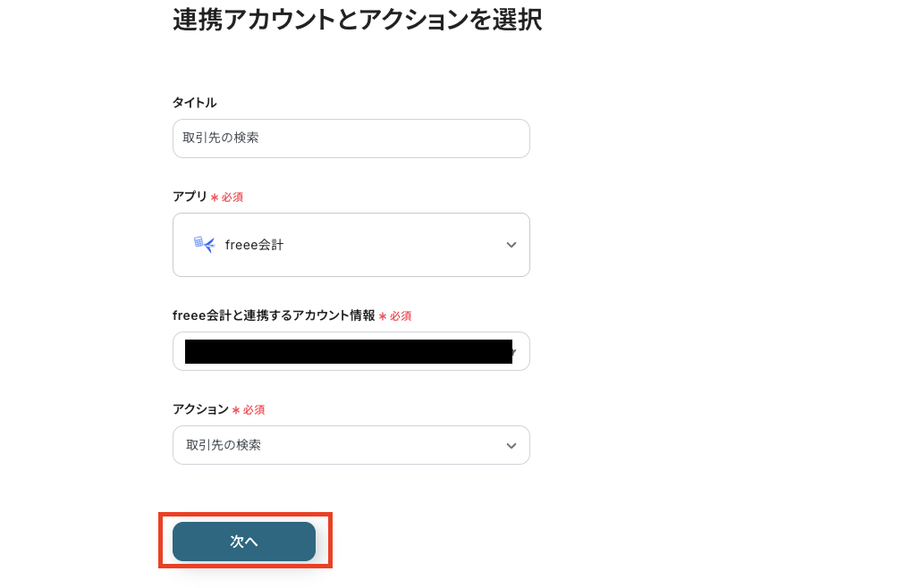Image resolution: width=921 pixels, height=588 pixels.
Task: Click the タイトル field label
Action: point(193,102)
